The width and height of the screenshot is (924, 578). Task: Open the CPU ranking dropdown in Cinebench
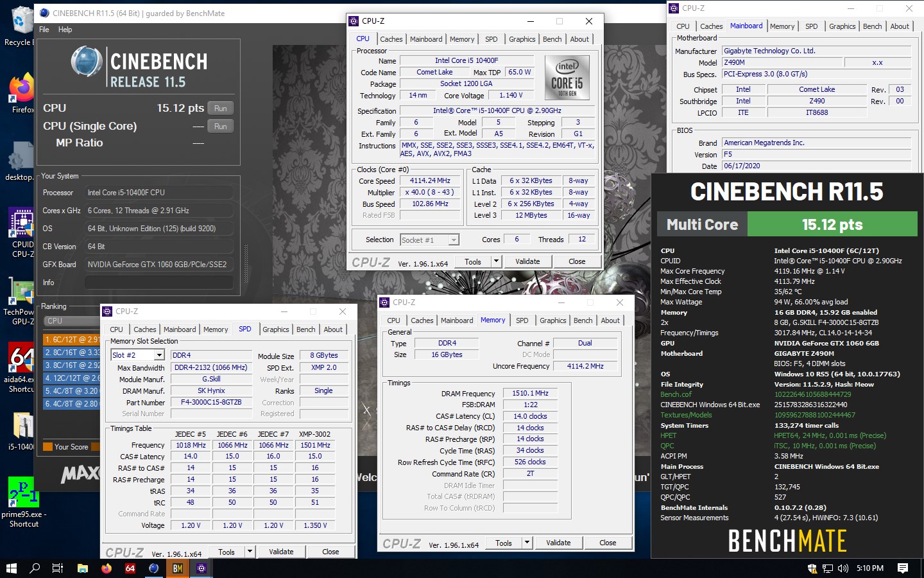click(x=71, y=320)
